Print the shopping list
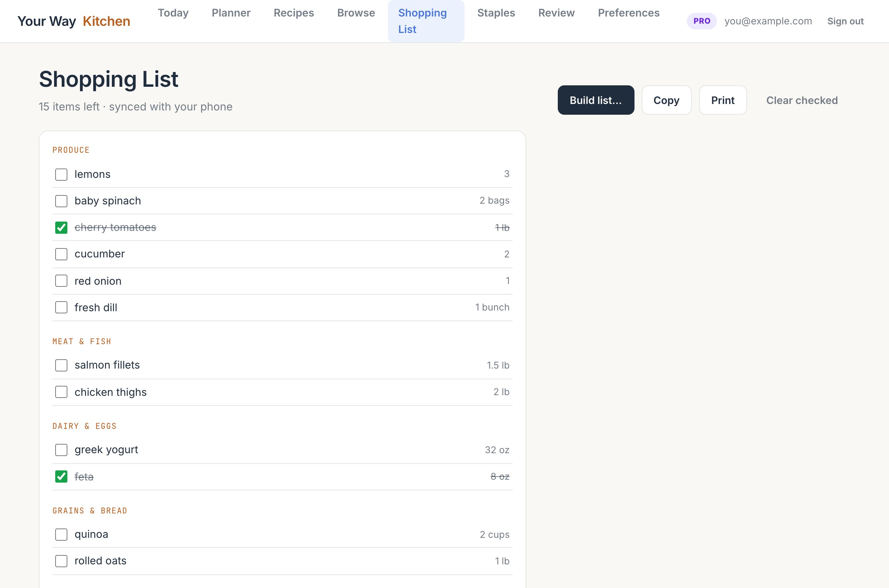889x588 pixels. pyautogui.click(x=723, y=100)
